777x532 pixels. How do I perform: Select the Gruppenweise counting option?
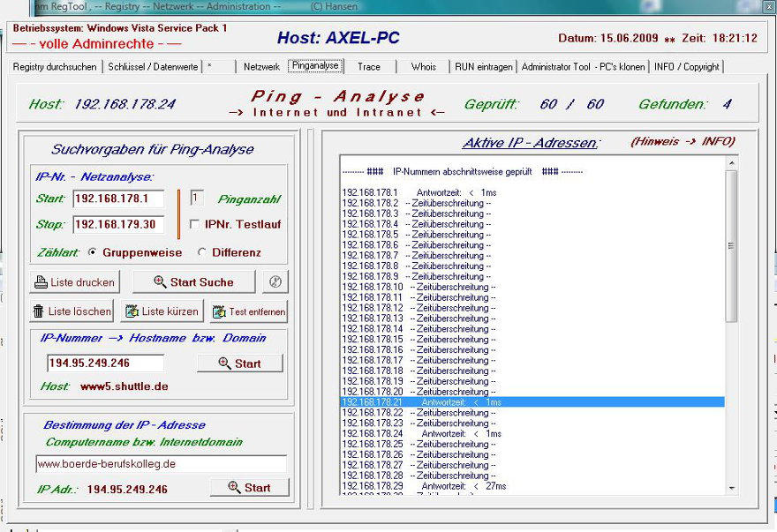click(x=93, y=252)
